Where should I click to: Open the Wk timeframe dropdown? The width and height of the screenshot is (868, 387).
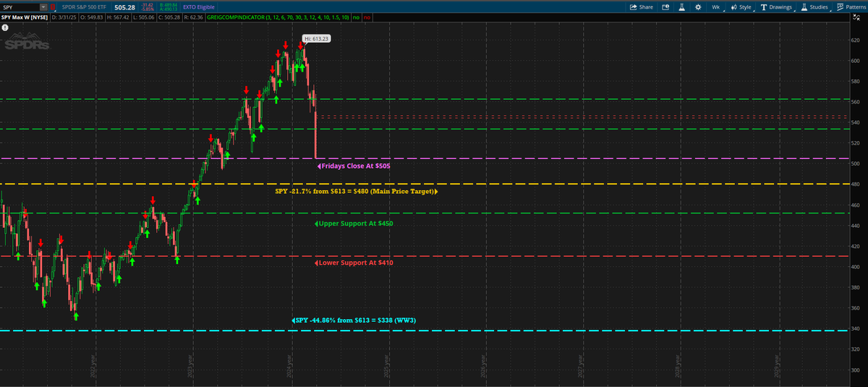(x=716, y=7)
